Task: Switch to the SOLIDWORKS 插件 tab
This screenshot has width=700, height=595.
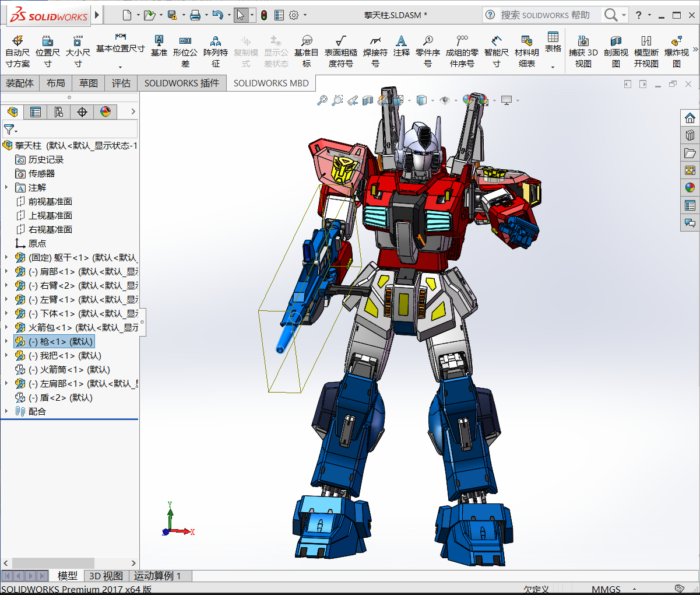Action: [x=182, y=83]
